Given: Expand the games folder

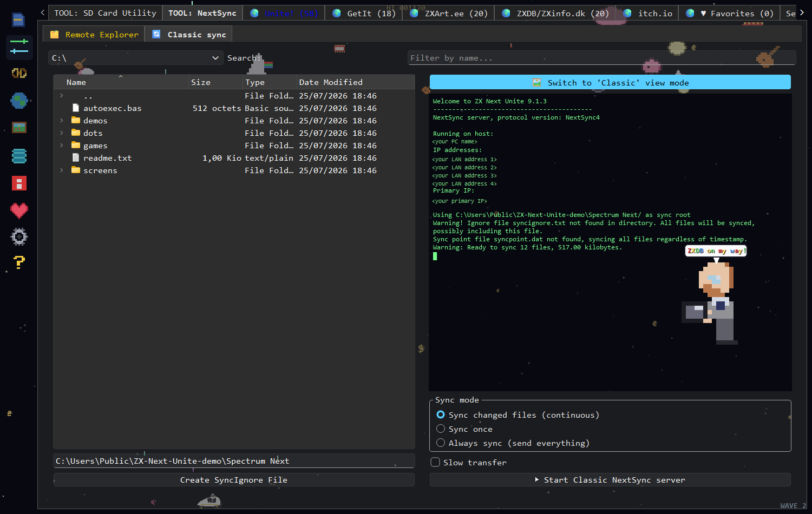Looking at the screenshot, I should (62, 145).
